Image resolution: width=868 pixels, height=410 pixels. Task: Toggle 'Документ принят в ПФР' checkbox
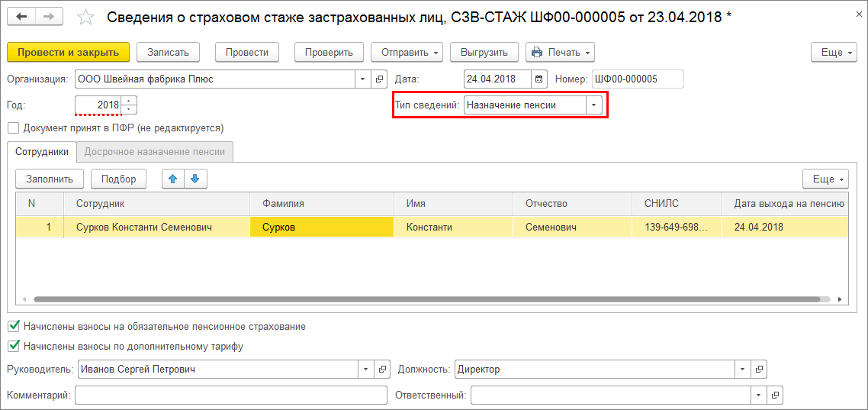(13, 128)
